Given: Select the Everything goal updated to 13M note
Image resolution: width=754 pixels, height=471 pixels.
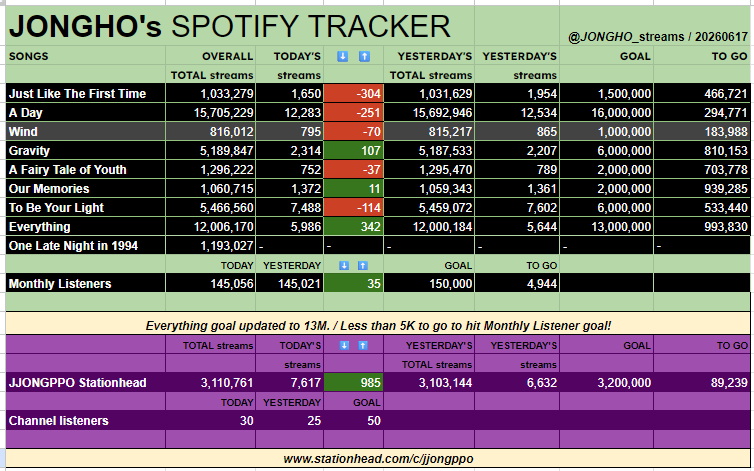Looking at the screenshot, I should coord(378,325).
